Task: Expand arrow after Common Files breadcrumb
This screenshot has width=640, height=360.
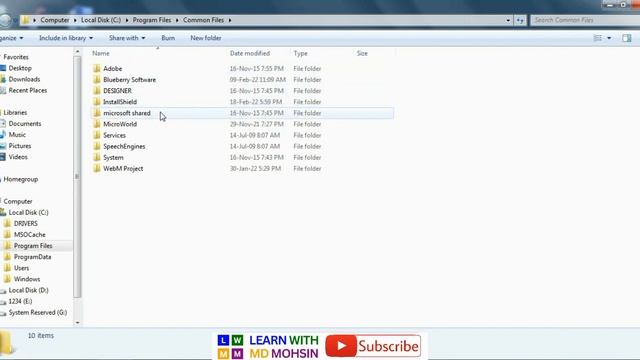Action: [x=230, y=20]
